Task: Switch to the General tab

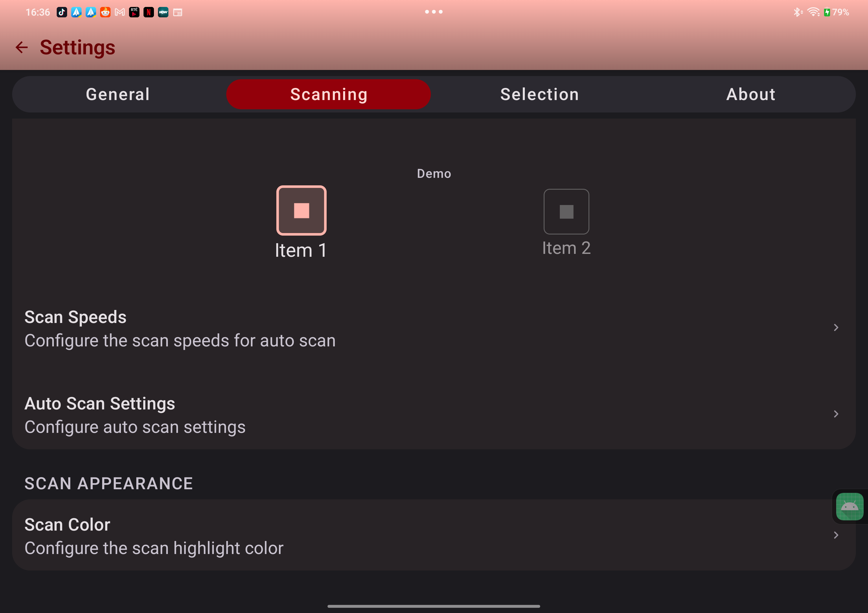Action: coord(118,94)
